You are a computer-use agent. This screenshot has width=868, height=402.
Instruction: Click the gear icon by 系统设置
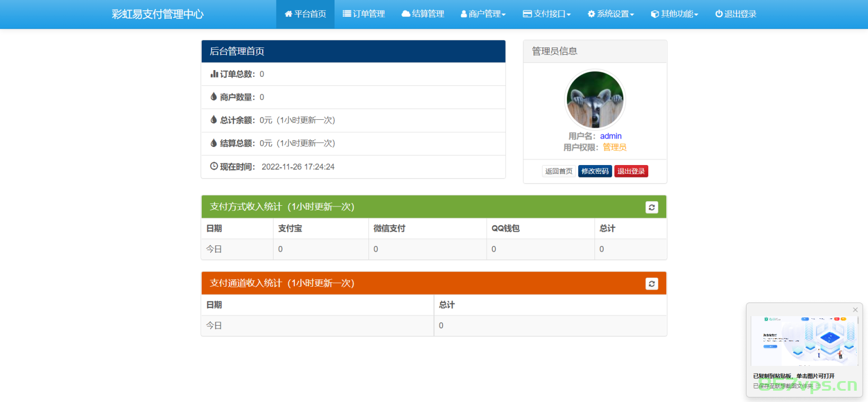click(592, 14)
